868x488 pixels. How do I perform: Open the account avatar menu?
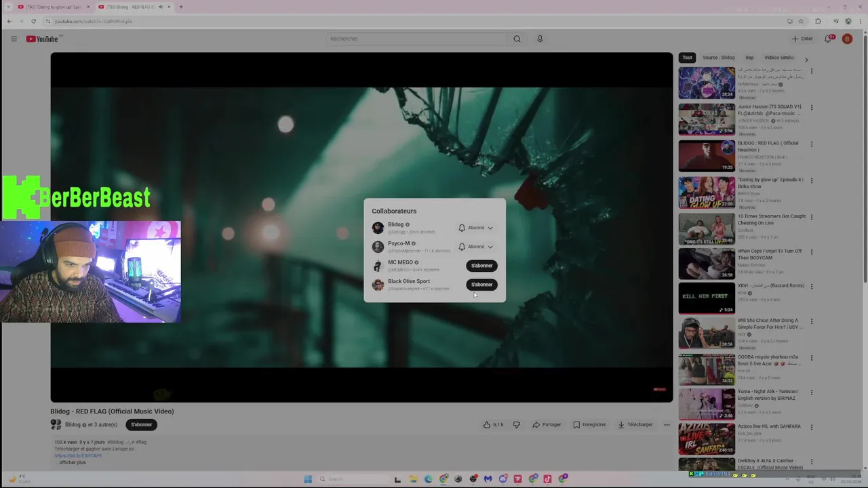pyautogui.click(x=847, y=39)
